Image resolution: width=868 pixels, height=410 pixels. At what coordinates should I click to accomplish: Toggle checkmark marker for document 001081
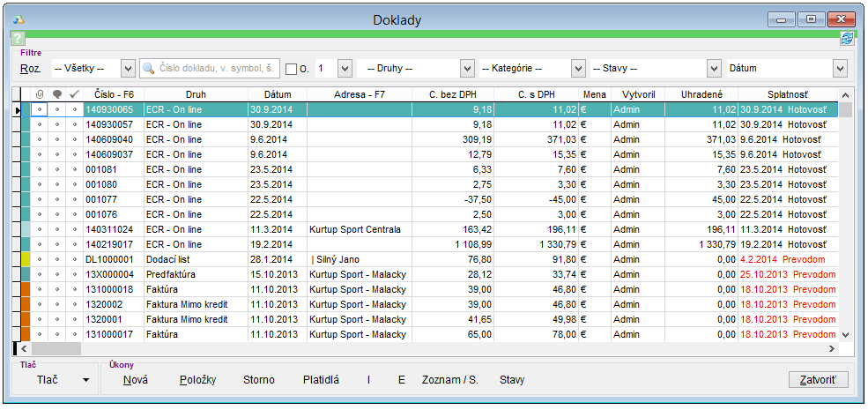[x=75, y=169]
